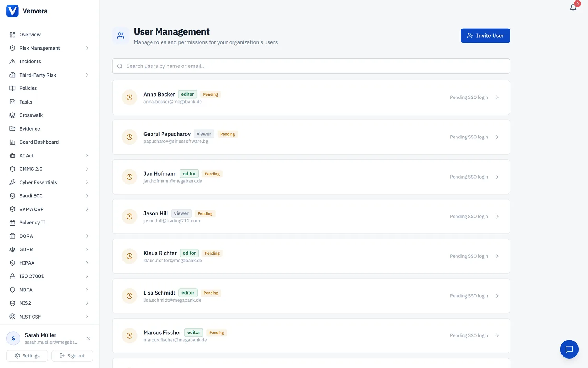The image size is (588, 368).
Task: Click email papucharov@siriussoftware.bg
Action: point(176,141)
